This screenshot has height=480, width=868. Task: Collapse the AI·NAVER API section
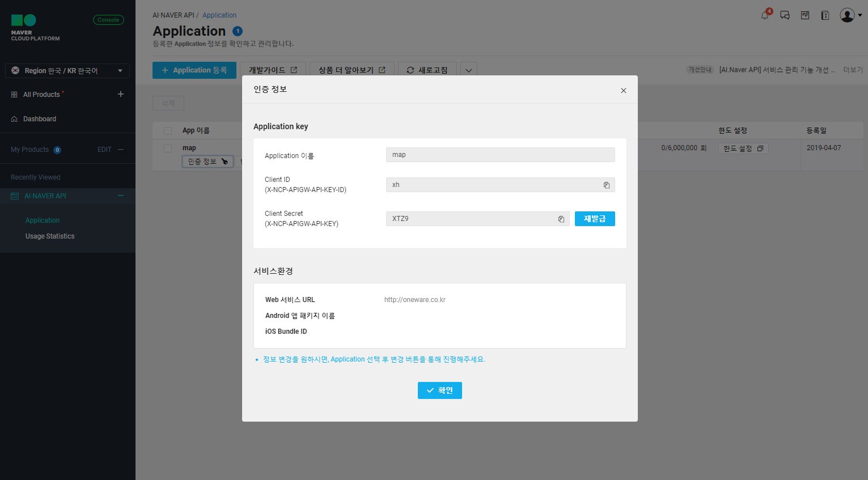pos(121,196)
